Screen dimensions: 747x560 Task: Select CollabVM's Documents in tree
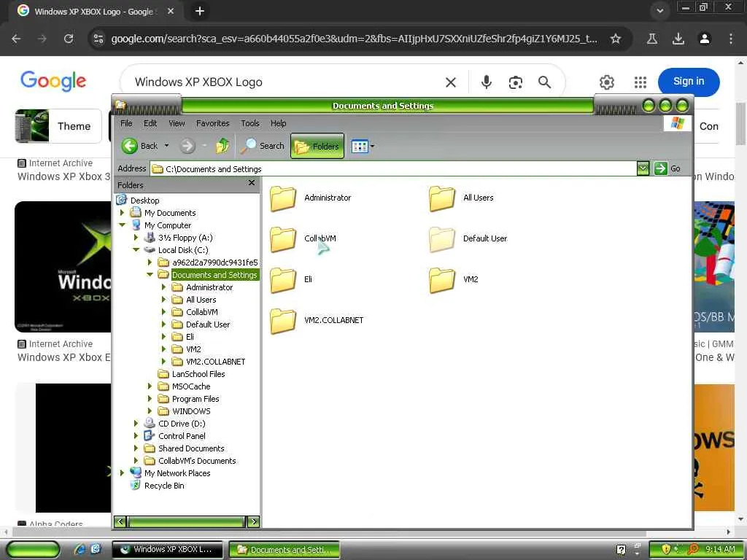click(197, 461)
